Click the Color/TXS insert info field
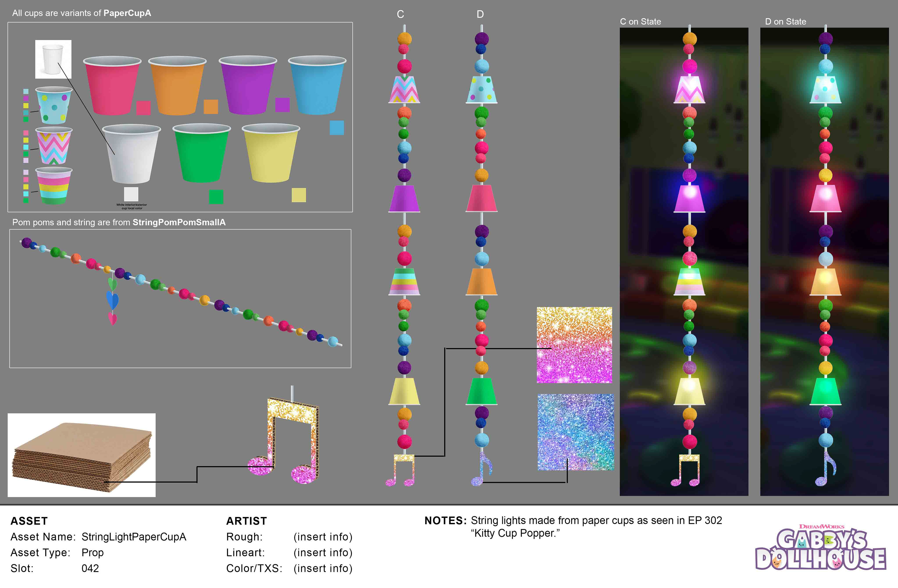Screen dimensions: 898x588 322,568
